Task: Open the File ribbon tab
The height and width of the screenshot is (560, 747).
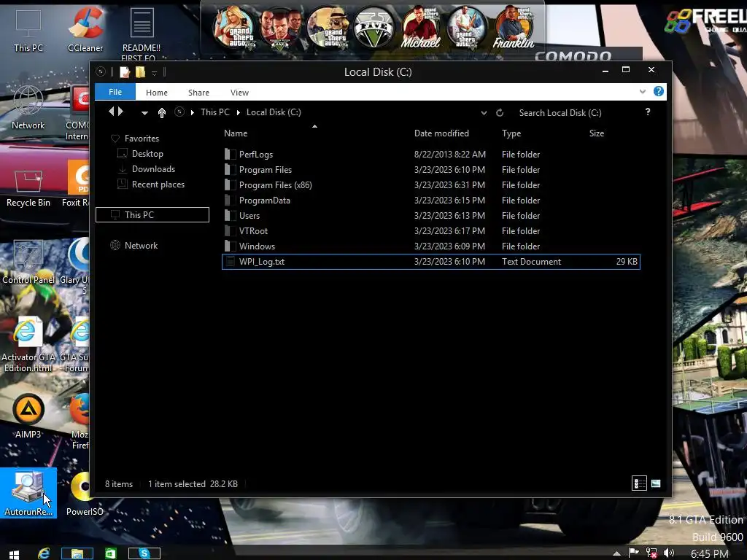Action: pos(115,92)
